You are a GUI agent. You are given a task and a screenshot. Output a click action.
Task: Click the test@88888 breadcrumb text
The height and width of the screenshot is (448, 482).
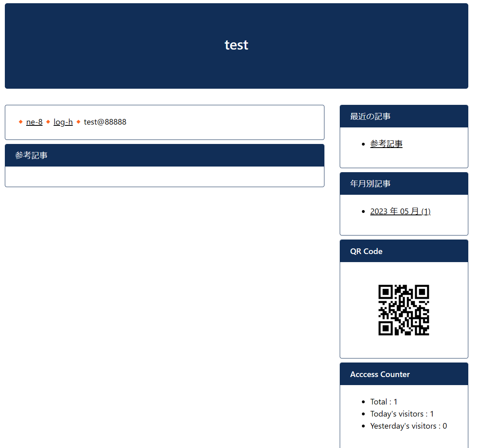105,122
